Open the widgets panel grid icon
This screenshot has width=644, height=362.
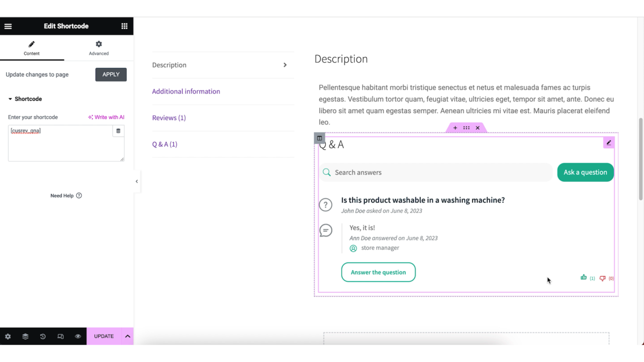click(125, 26)
